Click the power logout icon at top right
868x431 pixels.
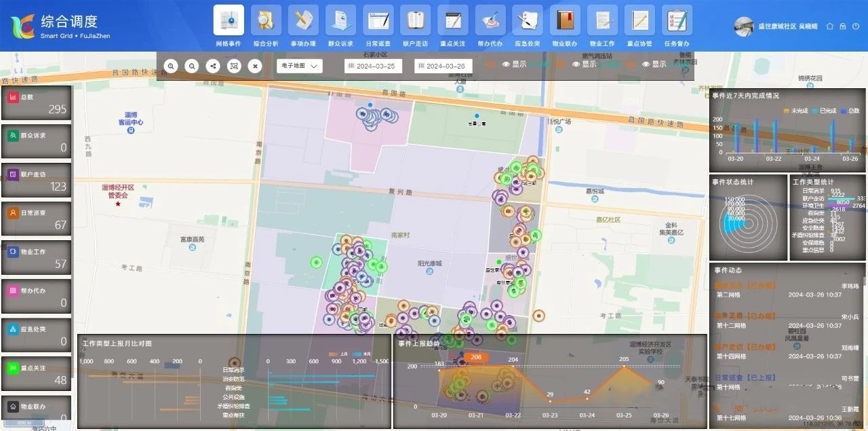pyautogui.click(x=855, y=26)
